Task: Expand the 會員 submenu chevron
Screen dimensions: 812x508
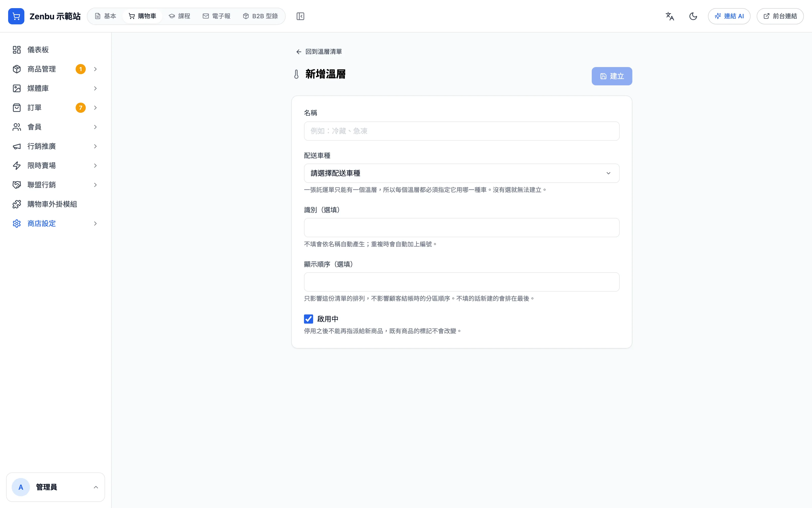Action: [x=95, y=127]
